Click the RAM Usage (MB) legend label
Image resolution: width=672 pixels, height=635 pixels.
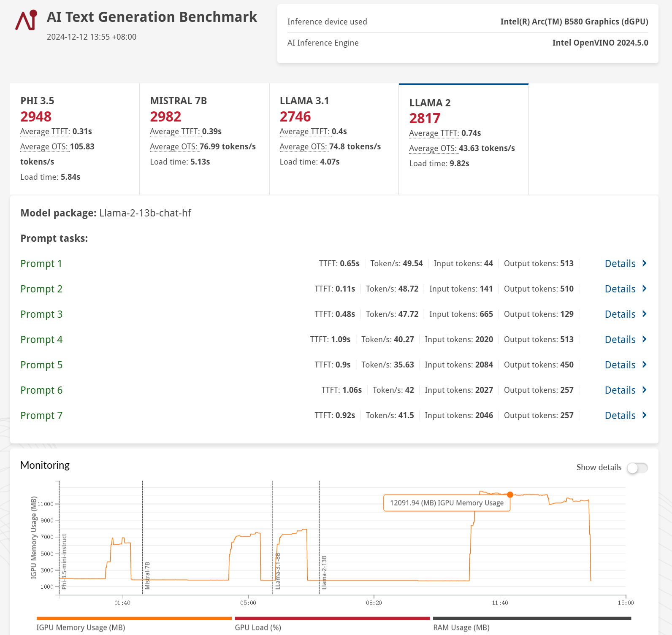click(x=461, y=627)
